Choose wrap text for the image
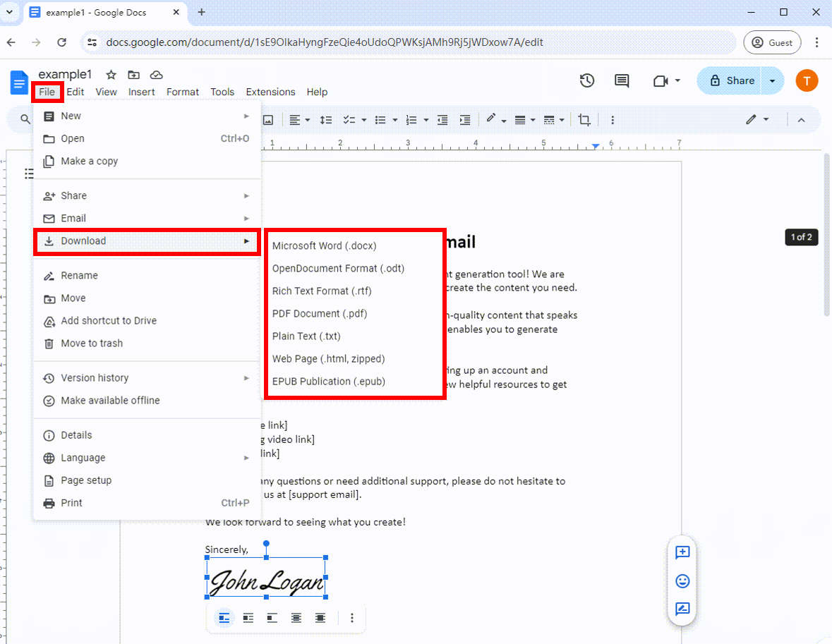The height and width of the screenshot is (644, 832). (248, 618)
